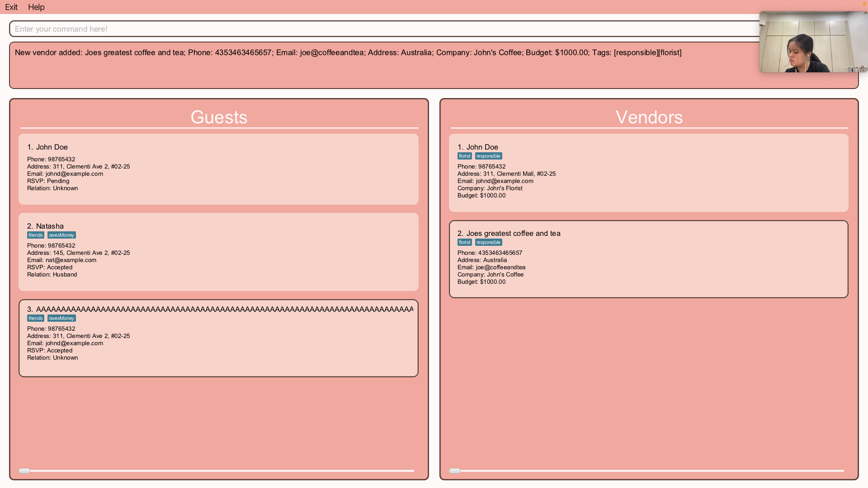
Task: Click florist tag on Joes coffee vendor
Action: pos(464,242)
